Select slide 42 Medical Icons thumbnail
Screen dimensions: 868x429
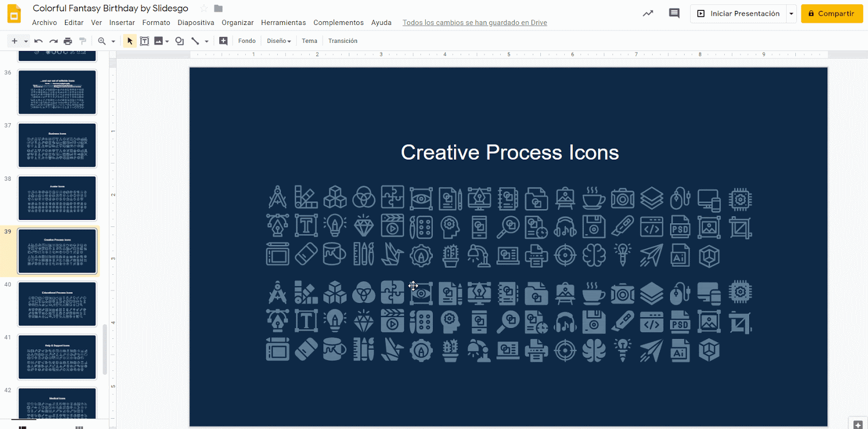click(x=57, y=403)
